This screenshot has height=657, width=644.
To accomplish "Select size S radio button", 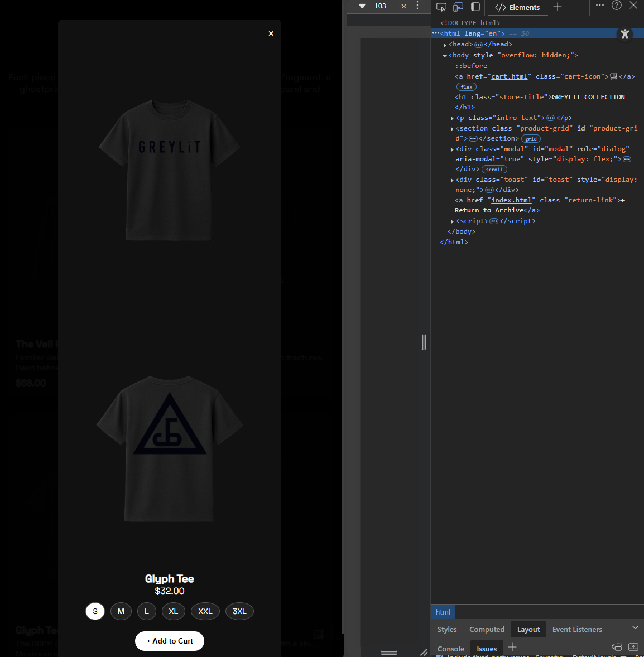I will click(x=95, y=611).
